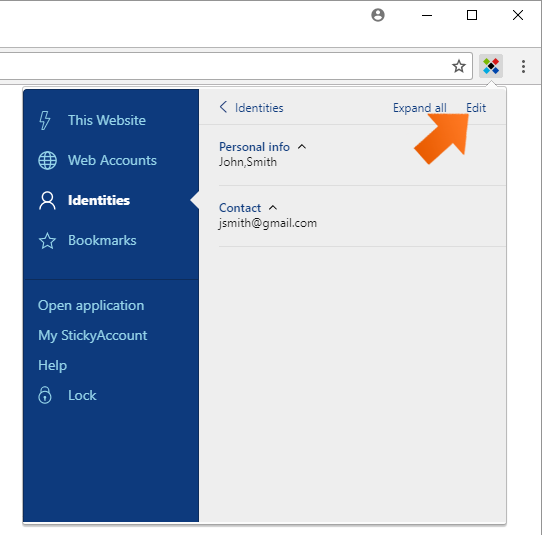Viewport: 542px width, 535px height.
Task: Click Open application
Action: click(91, 306)
